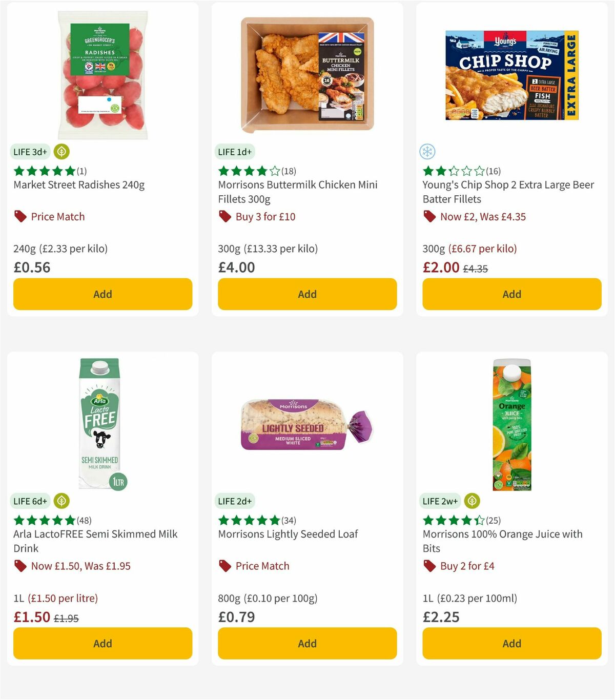Open the Market Street Radishes 240g product link
The image size is (615, 700).
click(79, 185)
